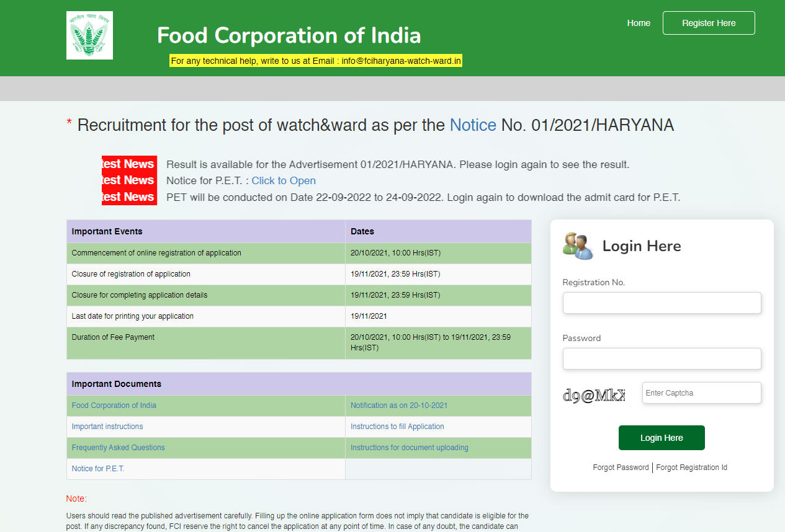Click the captcha image d9@MkX
Image resolution: width=785 pixels, height=532 pixels.
point(593,395)
